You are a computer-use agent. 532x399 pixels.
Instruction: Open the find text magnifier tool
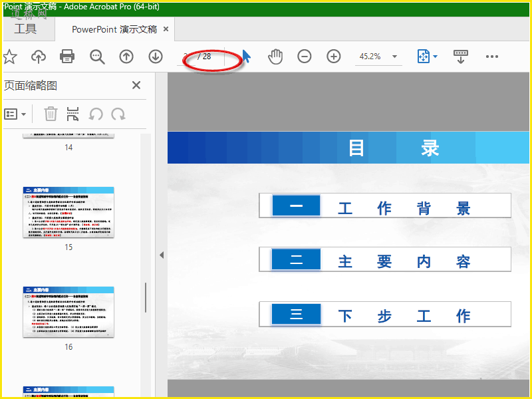(x=97, y=57)
